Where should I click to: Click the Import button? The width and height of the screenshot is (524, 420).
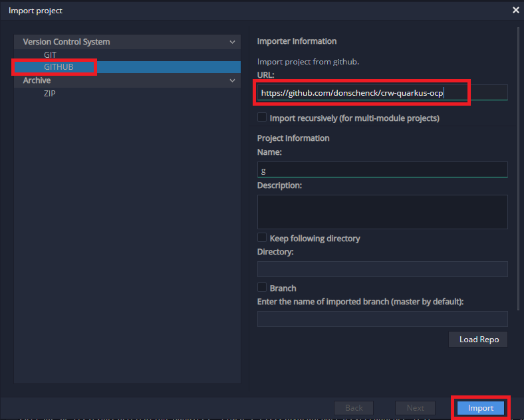tap(481, 408)
